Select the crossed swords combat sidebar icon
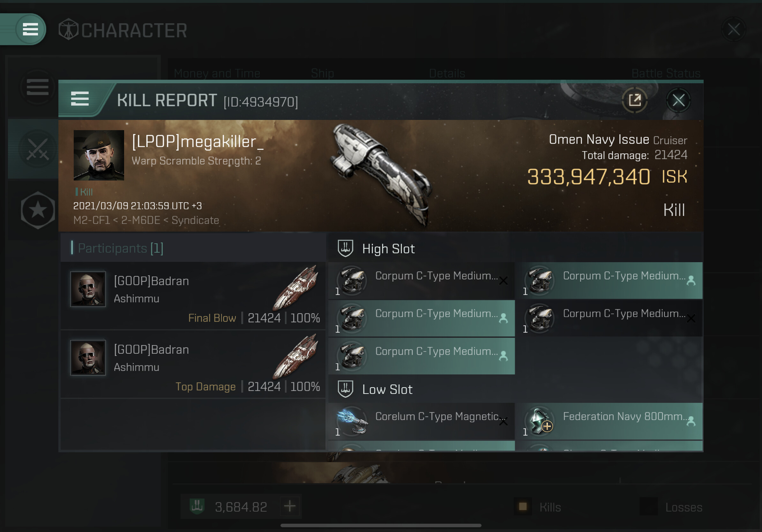Image resolution: width=762 pixels, height=532 pixels. pos(38,149)
